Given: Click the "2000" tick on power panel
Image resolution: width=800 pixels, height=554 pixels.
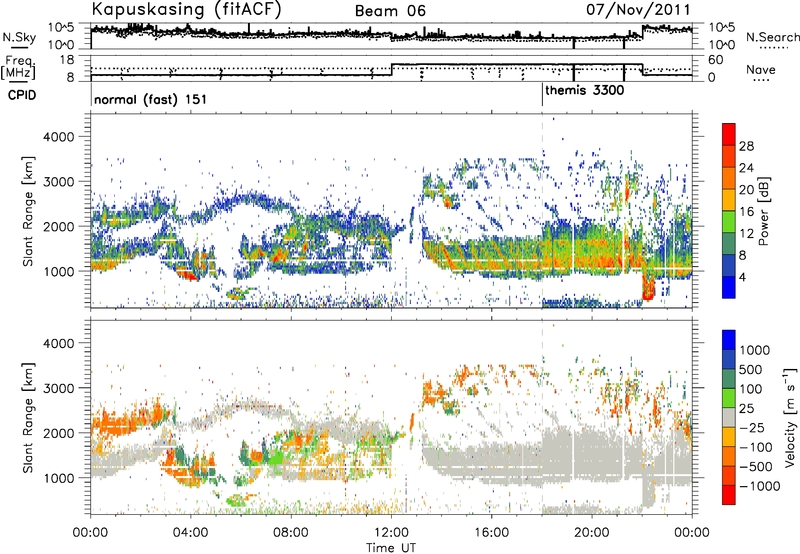Looking at the screenshot, I should [59, 226].
